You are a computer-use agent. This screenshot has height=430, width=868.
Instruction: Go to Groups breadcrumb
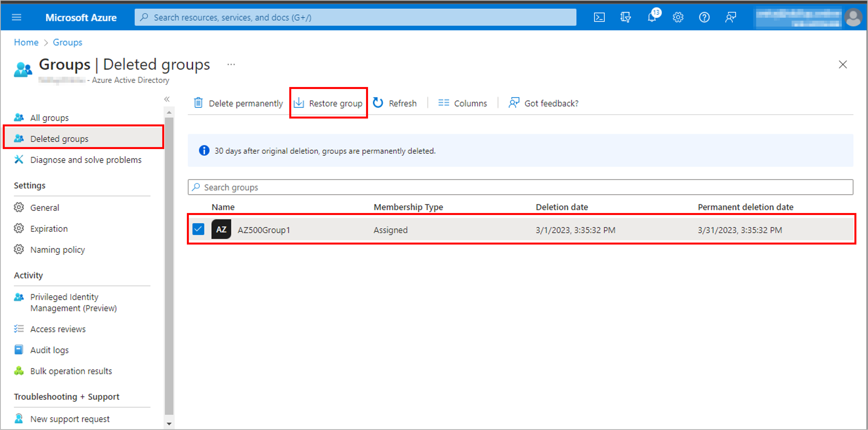click(67, 42)
